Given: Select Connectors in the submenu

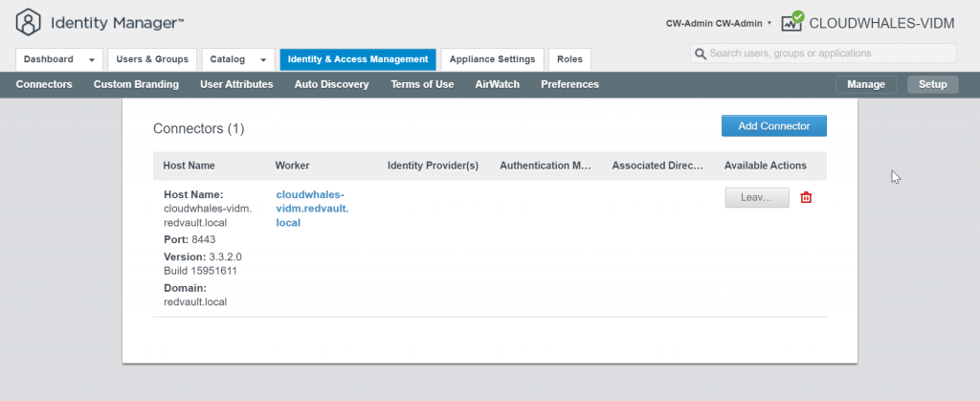Looking at the screenshot, I should pyautogui.click(x=44, y=84).
